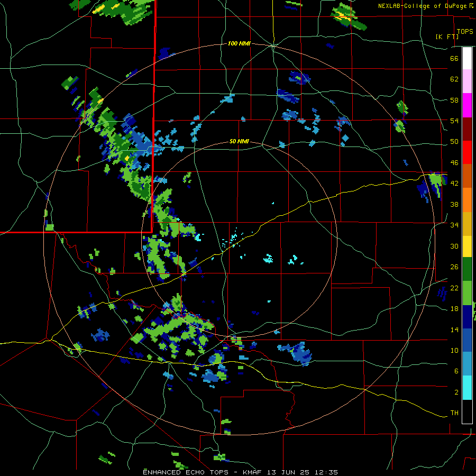
Task: Click the [K FT] units label
Action: (447, 36)
